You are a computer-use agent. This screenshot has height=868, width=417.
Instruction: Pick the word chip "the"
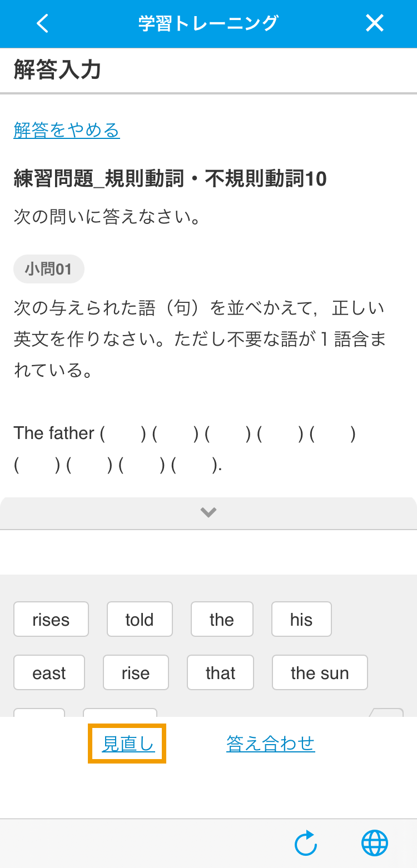coord(222,619)
